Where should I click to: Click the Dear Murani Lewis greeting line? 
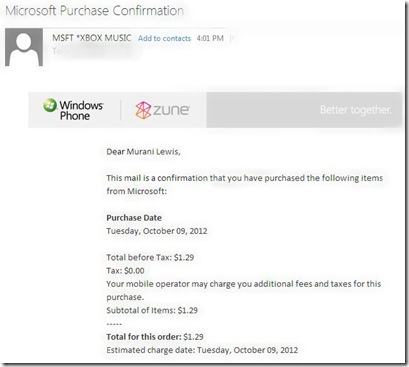click(143, 152)
